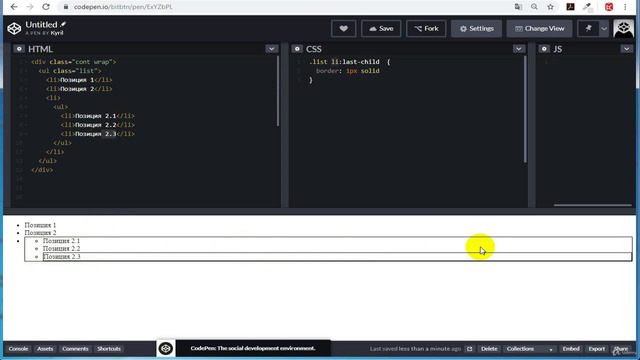
Task: Open the Console panel
Action: point(18,349)
